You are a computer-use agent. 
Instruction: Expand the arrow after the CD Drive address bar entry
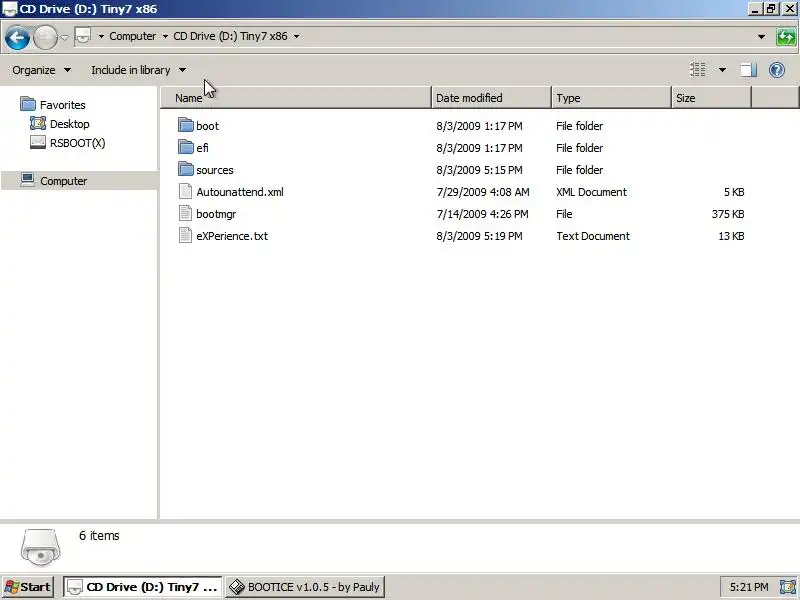pos(296,36)
